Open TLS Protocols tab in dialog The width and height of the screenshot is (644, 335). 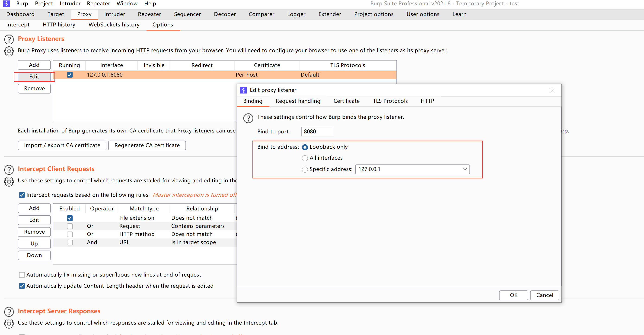click(x=390, y=101)
